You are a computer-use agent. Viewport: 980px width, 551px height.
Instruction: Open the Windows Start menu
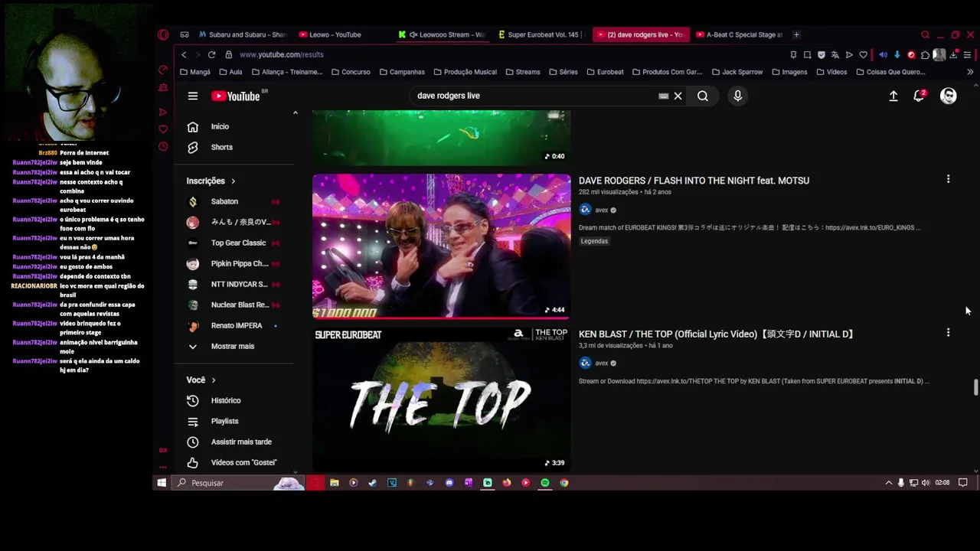162,483
